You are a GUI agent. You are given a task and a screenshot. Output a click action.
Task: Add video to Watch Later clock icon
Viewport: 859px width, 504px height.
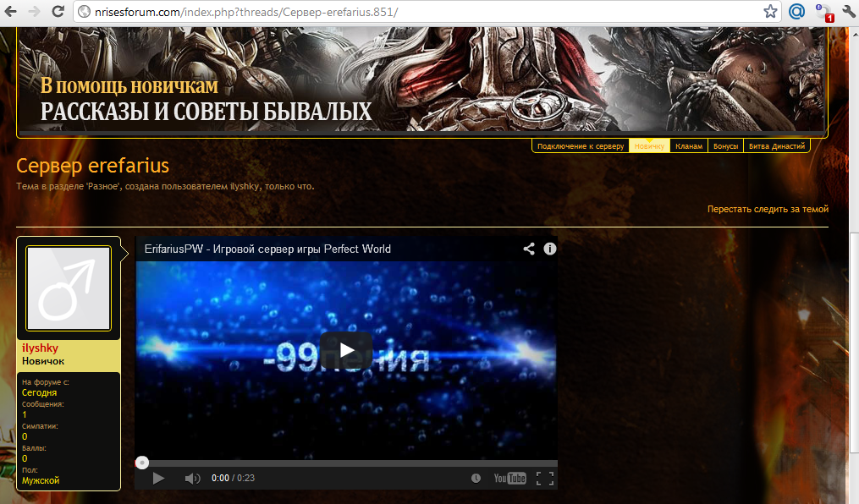(476, 479)
